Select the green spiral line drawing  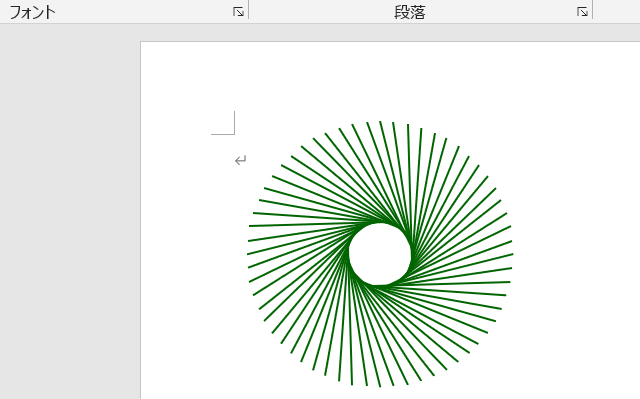pos(380,253)
